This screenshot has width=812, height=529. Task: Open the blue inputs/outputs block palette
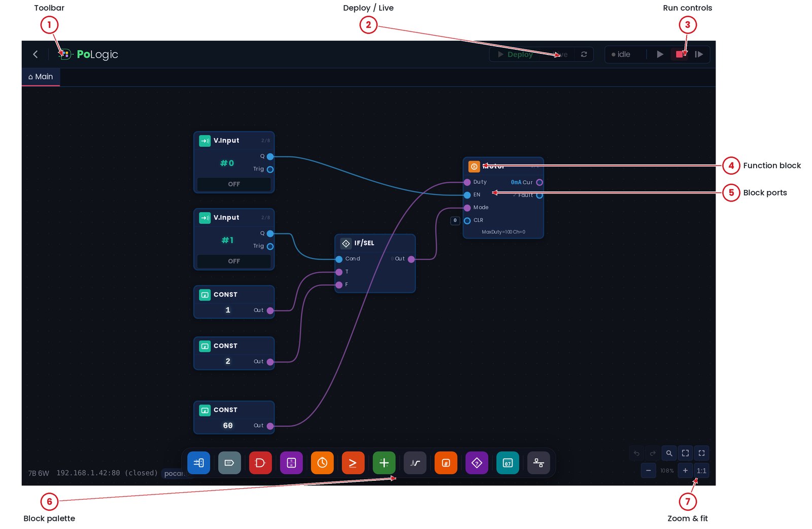198,462
